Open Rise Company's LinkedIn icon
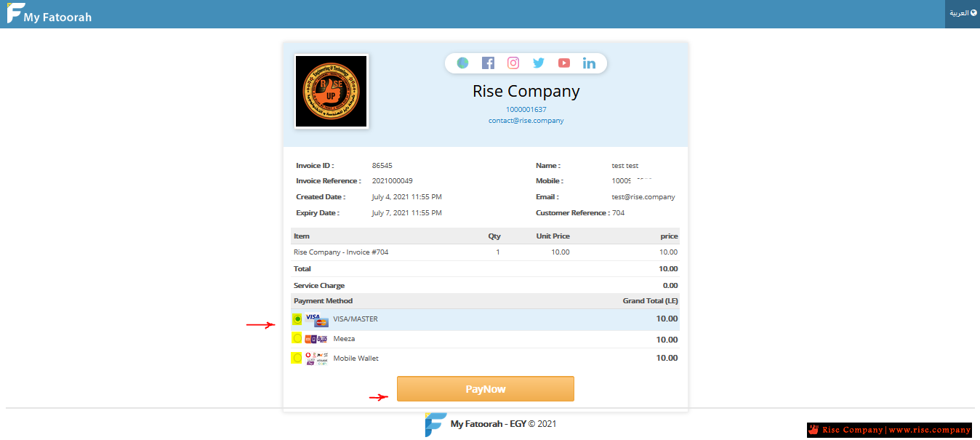This screenshot has height=440, width=980. point(589,63)
